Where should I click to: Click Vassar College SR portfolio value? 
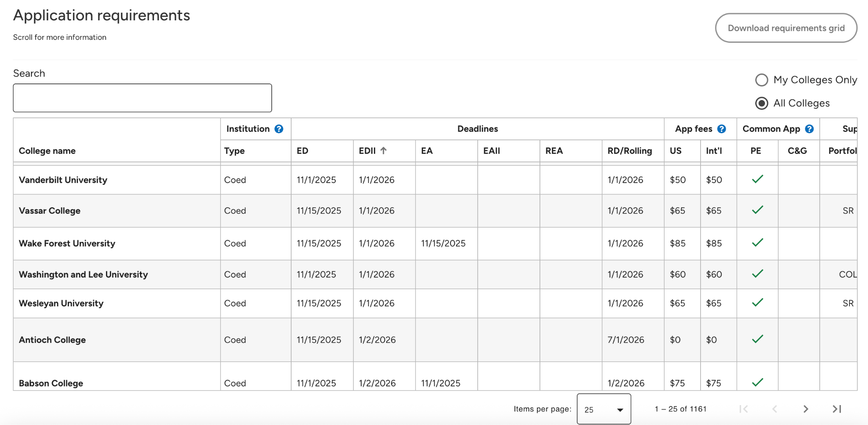[848, 211]
